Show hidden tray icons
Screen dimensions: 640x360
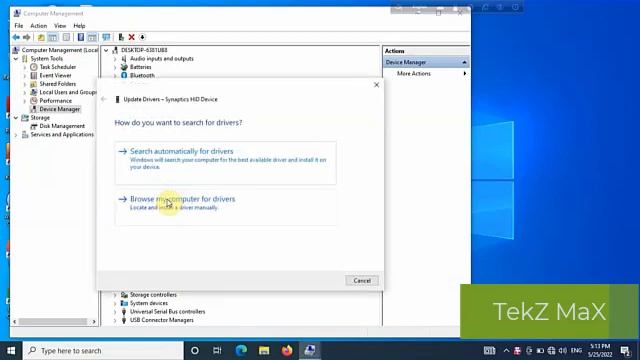tap(506, 351)
